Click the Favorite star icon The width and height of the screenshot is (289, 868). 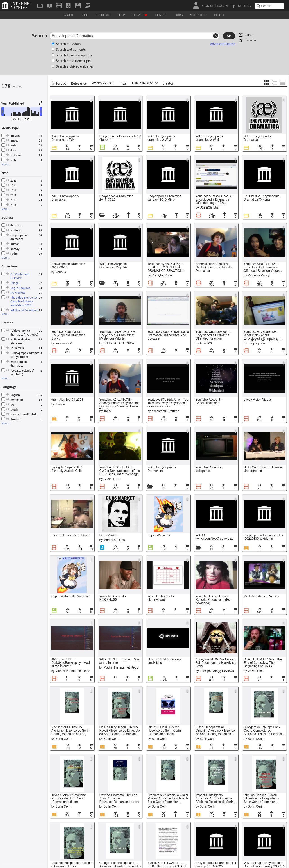(x=241, y=40)
